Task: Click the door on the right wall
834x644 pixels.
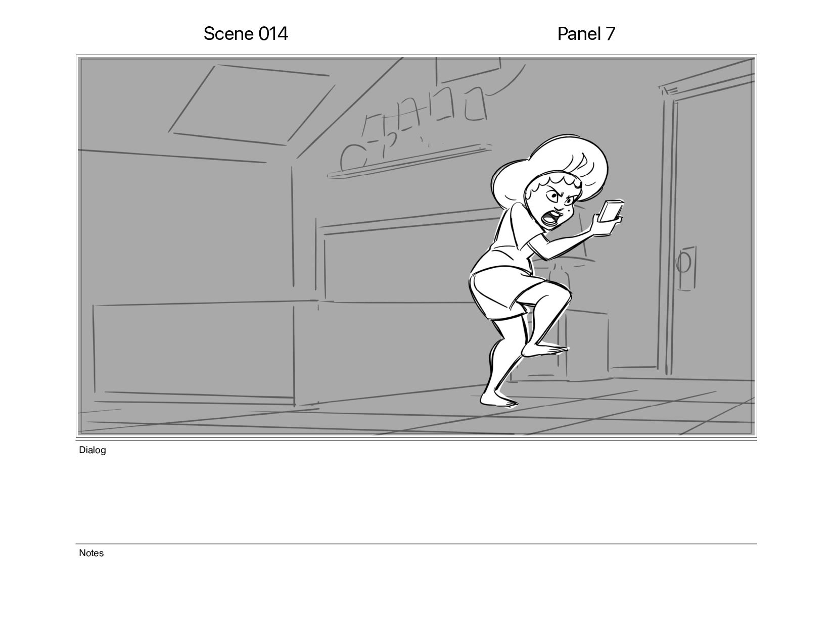Action: [x=708, y=227]
